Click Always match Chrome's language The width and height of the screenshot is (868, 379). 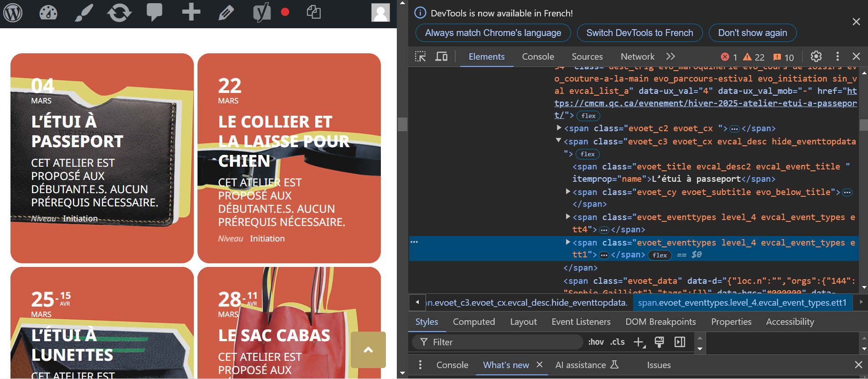[x=493, y=33]
